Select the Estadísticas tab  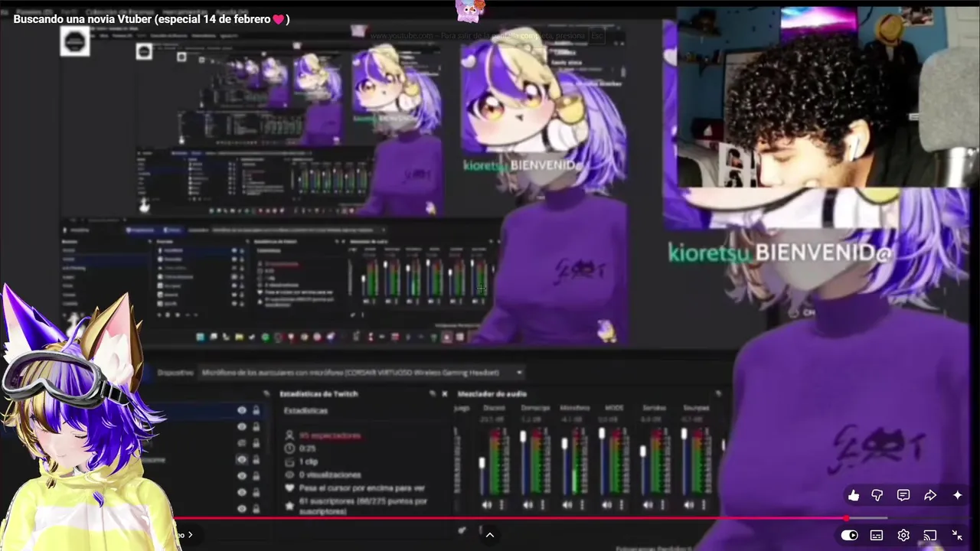pyautogui.click(x=305, y=411)
